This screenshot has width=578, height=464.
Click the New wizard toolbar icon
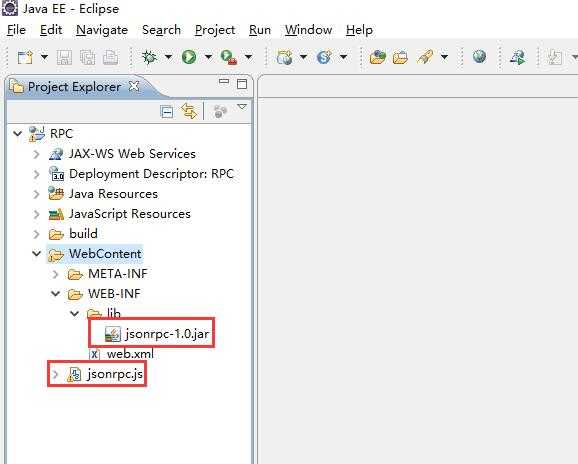click(25, 57)
